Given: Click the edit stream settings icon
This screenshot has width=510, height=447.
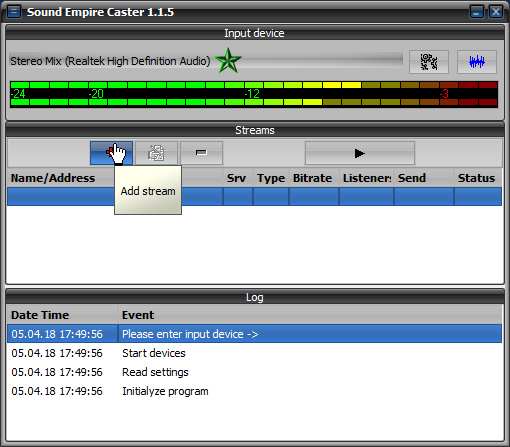Looking at the screenshot, I should pos(156,153).
